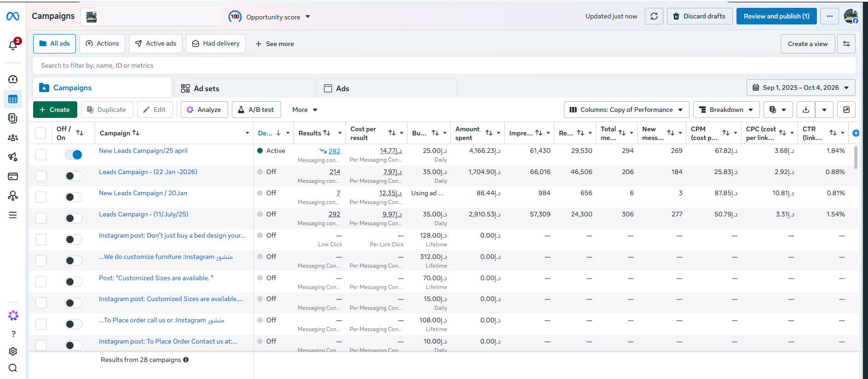This screenshot has height=379, width=868.
Task: Open the All tools hamburger menu
Action: pos(13,215)
